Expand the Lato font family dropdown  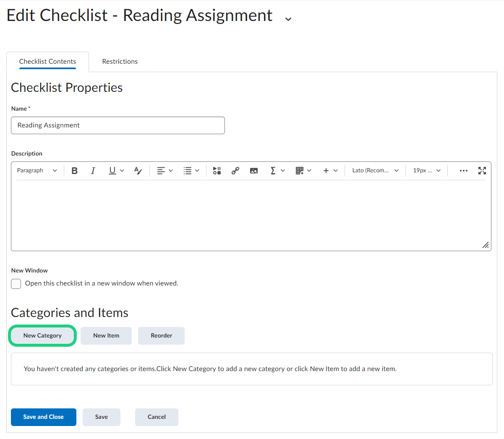click(375, 171)
